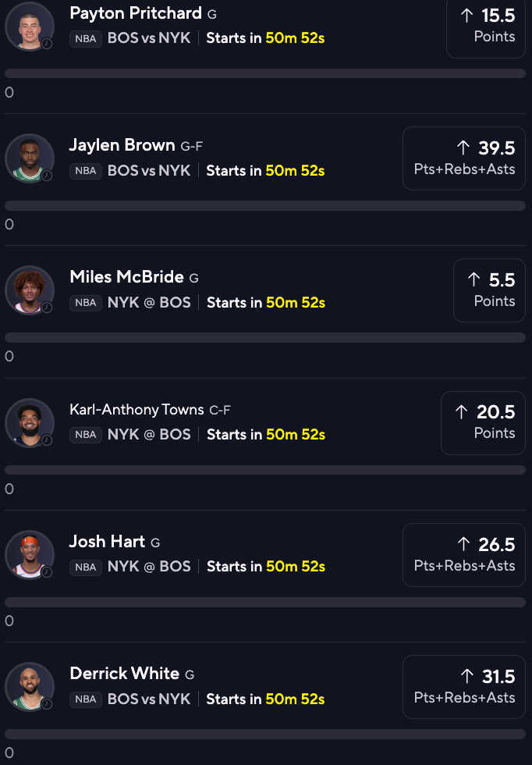Click NYK @ BOS matchup under Karl-Anthony Towns

point(149,434)
